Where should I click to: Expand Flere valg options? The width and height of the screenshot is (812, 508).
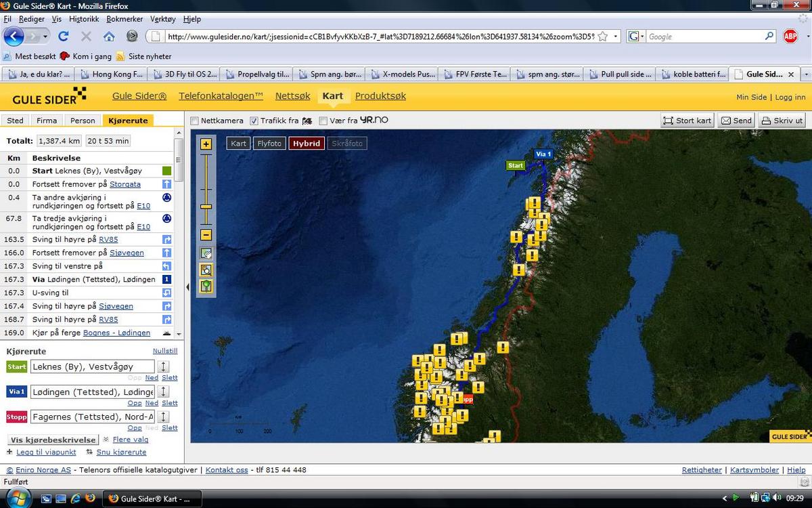point(130,440)
